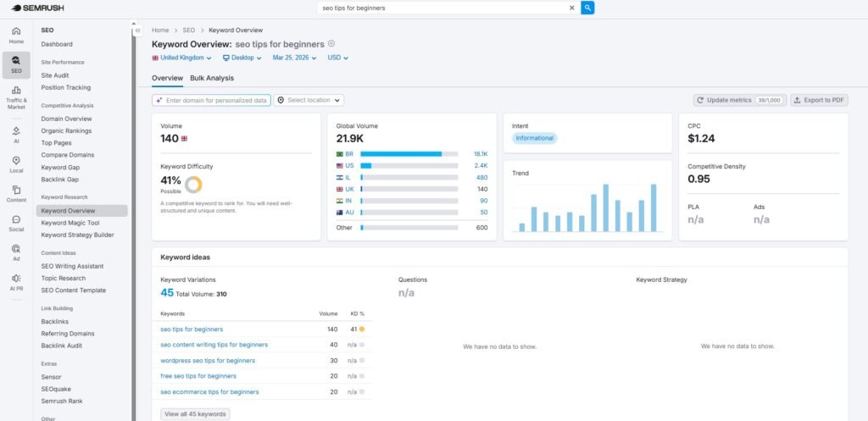
Task: Click US global volume value 2.4K
Action: coord(481,165)
